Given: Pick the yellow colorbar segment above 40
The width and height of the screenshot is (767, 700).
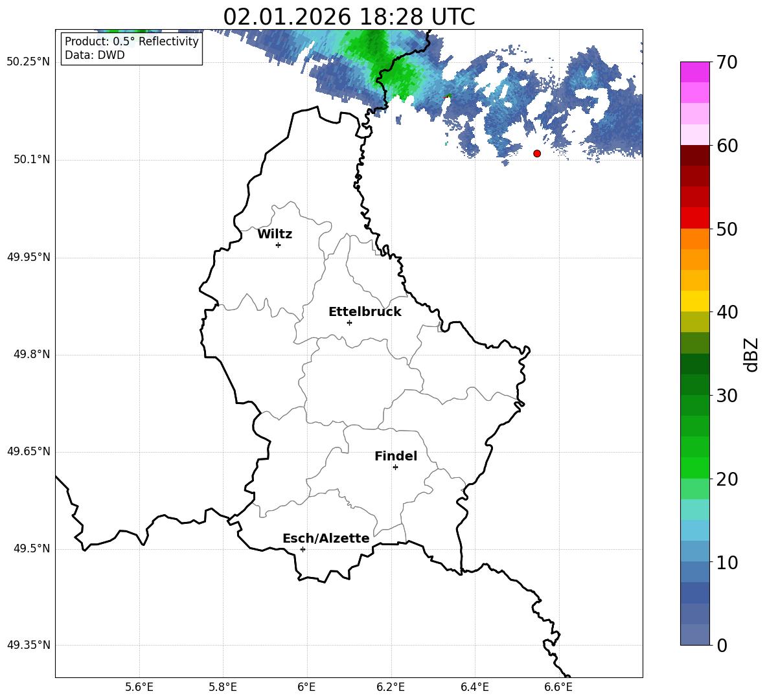Looking at the screenshot, I should click(x=694, y=301).
